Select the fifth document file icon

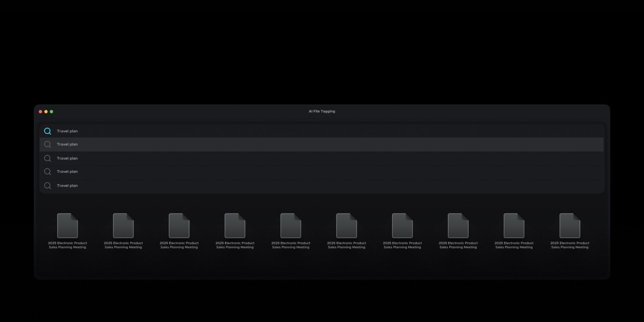tap(291, 225)
